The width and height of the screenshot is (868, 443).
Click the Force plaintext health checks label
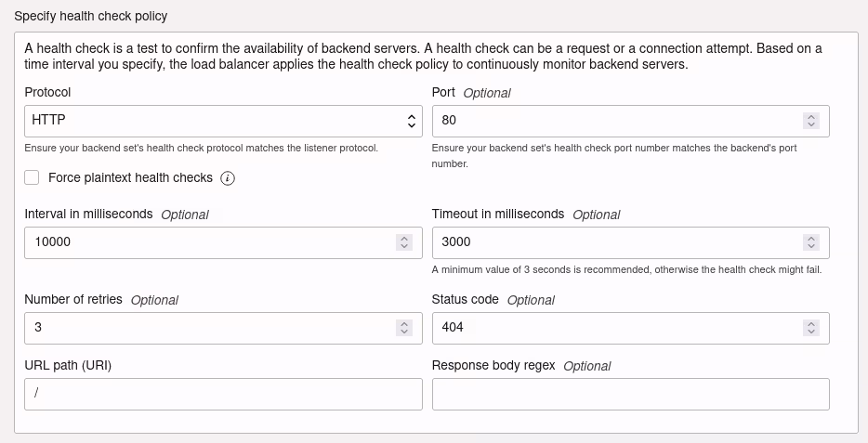130,177
